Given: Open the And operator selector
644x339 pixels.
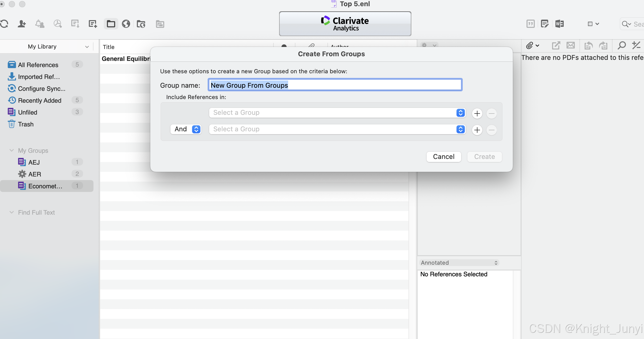Looking at the screenshot, I should click(x=186, y=129).
